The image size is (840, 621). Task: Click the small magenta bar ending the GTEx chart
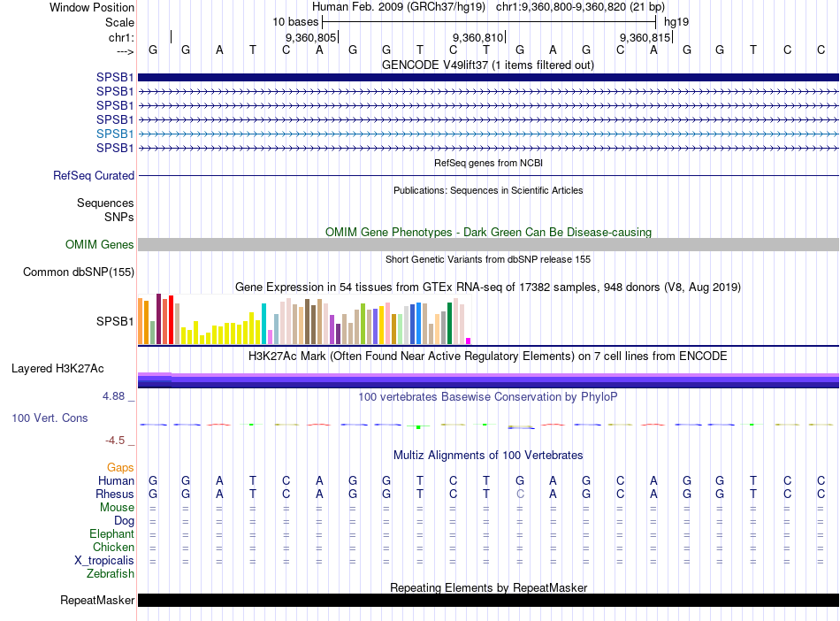(469, 341)
